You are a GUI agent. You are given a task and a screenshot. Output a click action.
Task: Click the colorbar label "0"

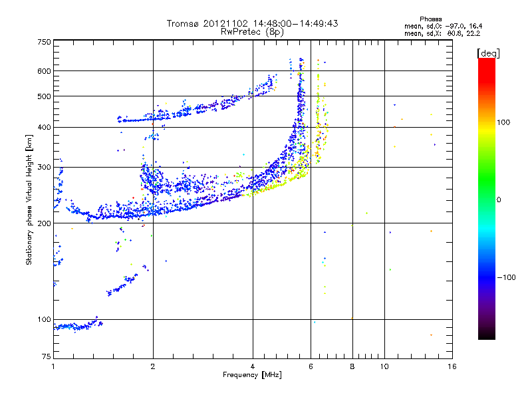[498, 200]
